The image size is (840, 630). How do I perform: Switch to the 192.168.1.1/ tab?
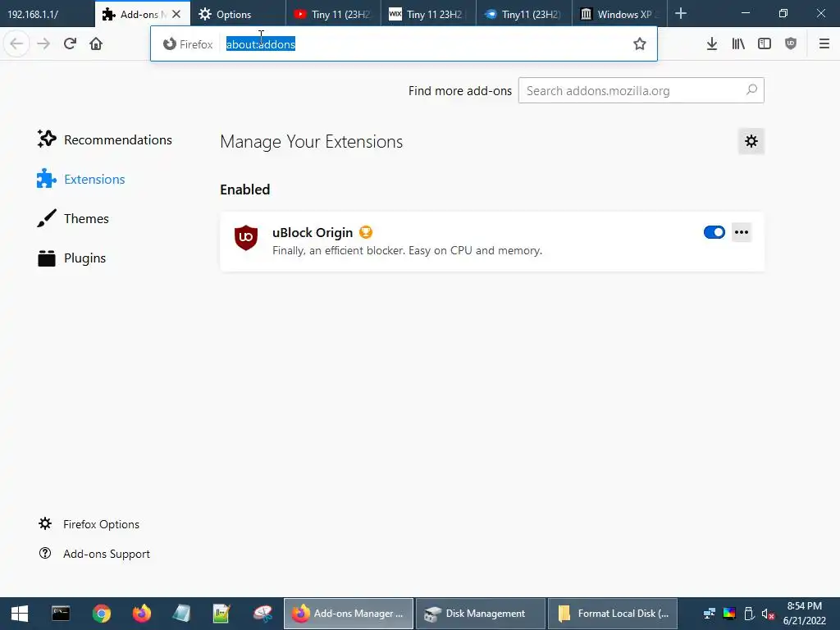[x=47, y=14]
